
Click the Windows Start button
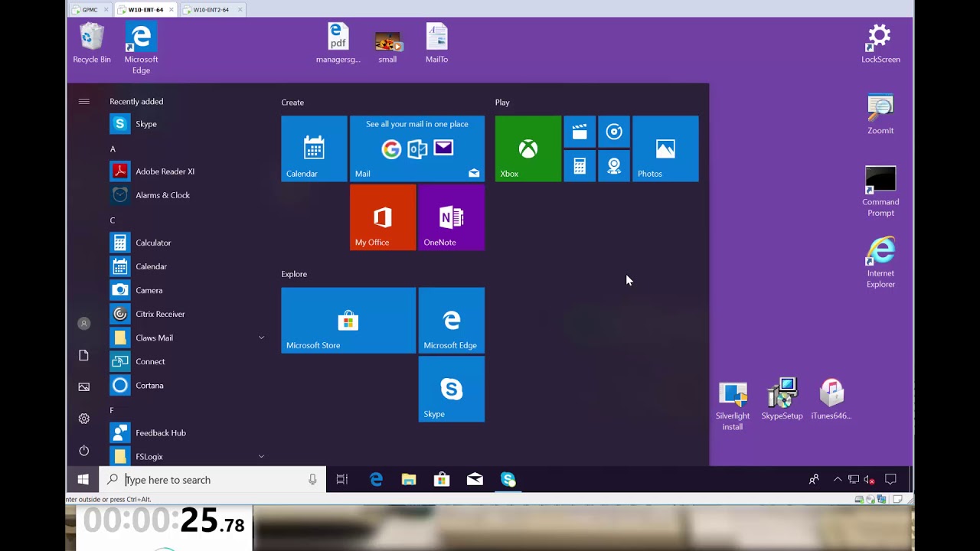83,480
